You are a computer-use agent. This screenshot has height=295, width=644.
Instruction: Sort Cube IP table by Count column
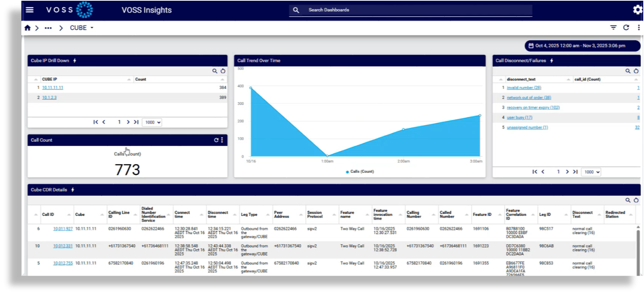coord(140,79)
